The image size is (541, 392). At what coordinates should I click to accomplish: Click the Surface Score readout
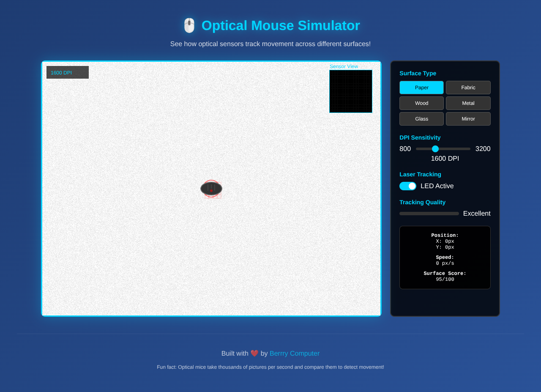tap(445, 276)
